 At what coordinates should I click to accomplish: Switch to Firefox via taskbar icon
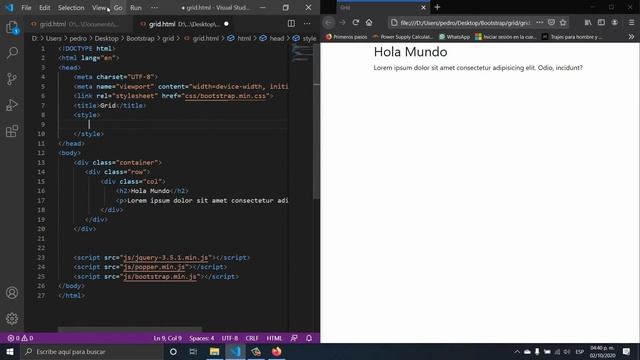pyautogui.click(x=277, y=351)
